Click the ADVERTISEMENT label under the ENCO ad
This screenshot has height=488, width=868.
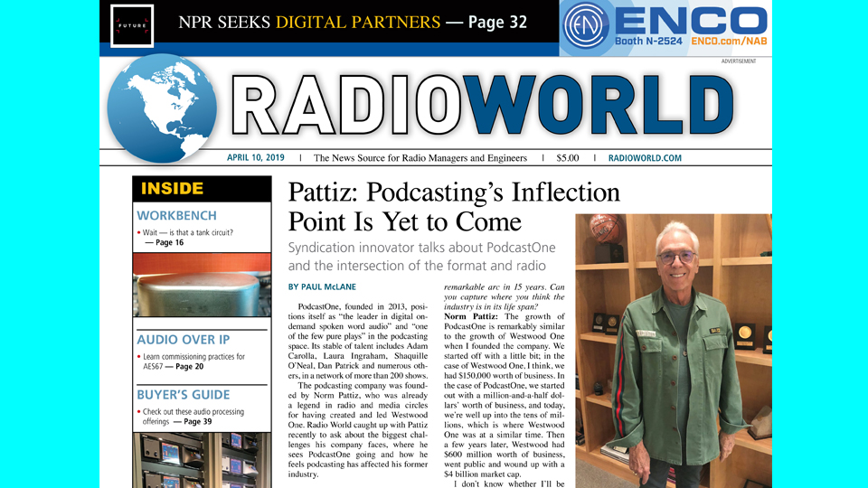click(739, 61)
